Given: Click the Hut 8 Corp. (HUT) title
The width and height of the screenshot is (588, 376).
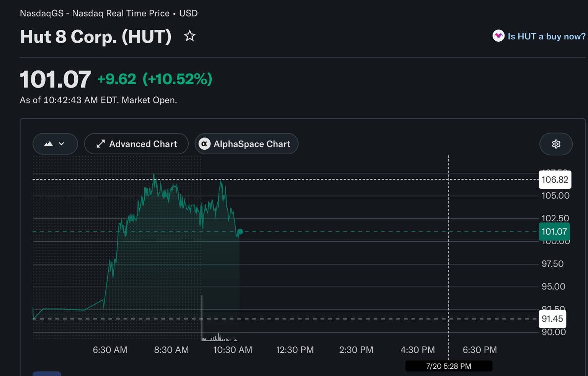Looking at the screenshot, I should [x=96, y=37].
